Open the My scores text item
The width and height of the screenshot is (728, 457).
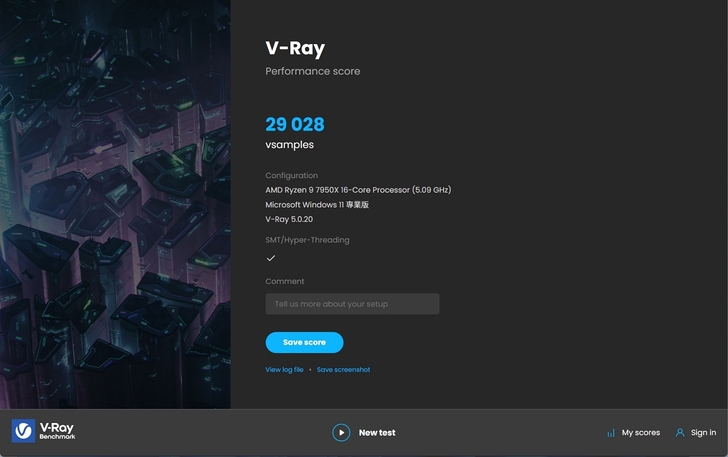[641, 433]
